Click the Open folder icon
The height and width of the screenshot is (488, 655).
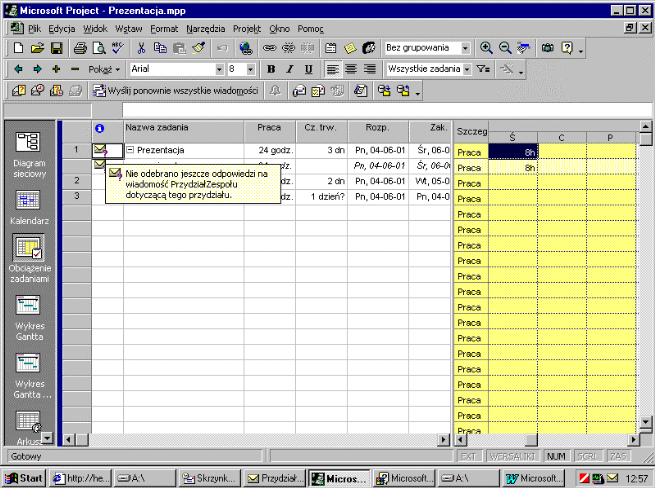[x=37, y=48]
